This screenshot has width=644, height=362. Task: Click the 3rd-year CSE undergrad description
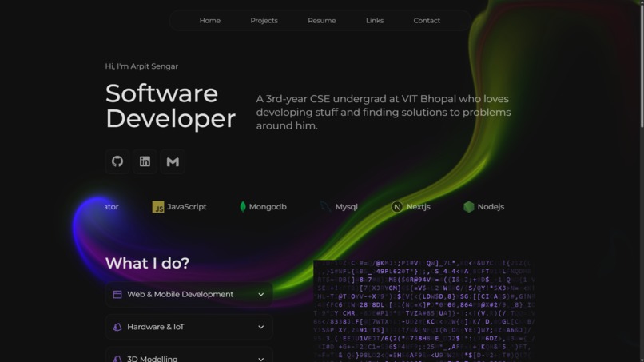click(x=384, y=112)
